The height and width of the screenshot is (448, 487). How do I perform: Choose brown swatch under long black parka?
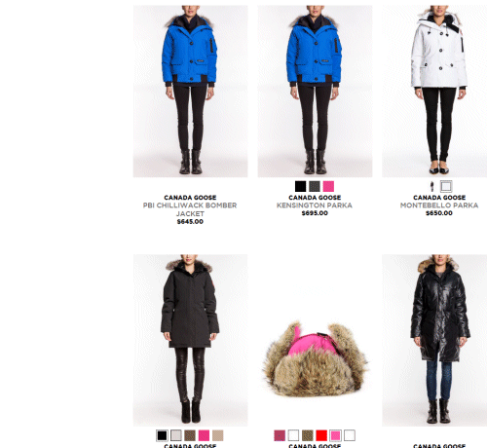[190, 435]
